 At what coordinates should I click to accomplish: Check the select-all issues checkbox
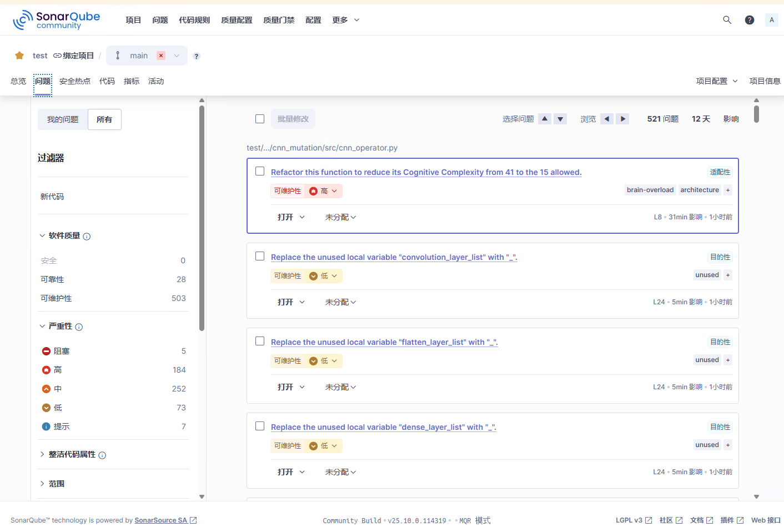point(260,118)
